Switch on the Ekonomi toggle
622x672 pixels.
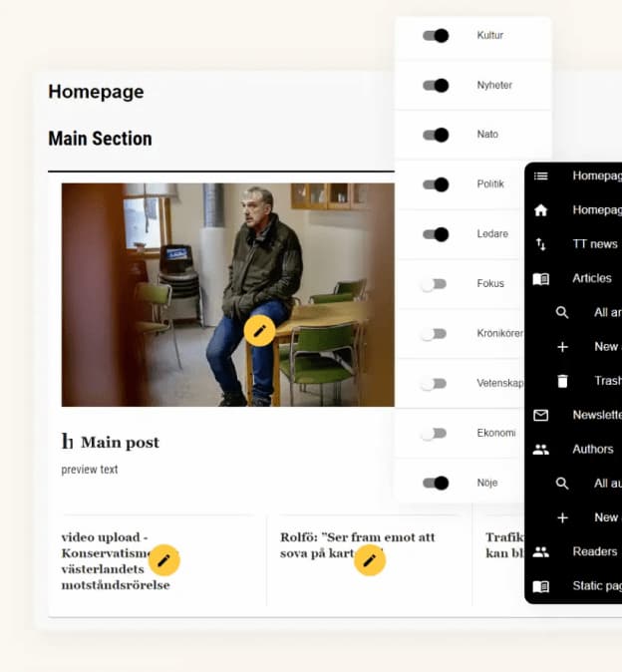(x=434, y=434)
